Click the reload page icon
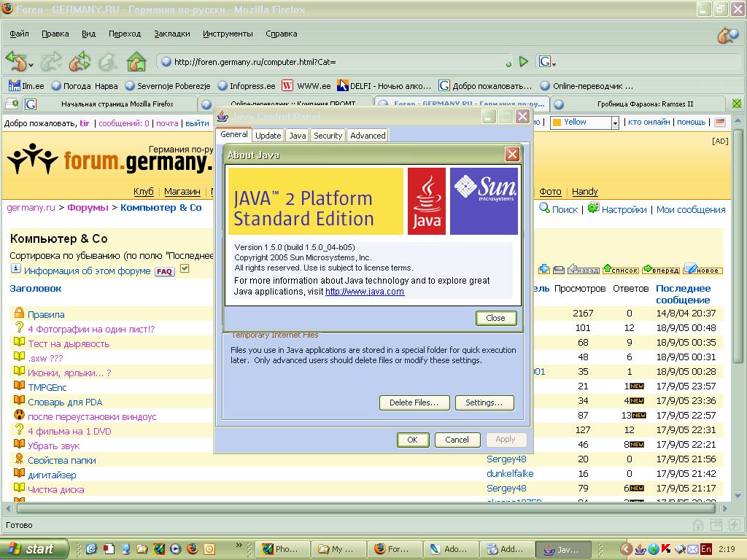The image size is (747, 560). [x=80, y=62]
